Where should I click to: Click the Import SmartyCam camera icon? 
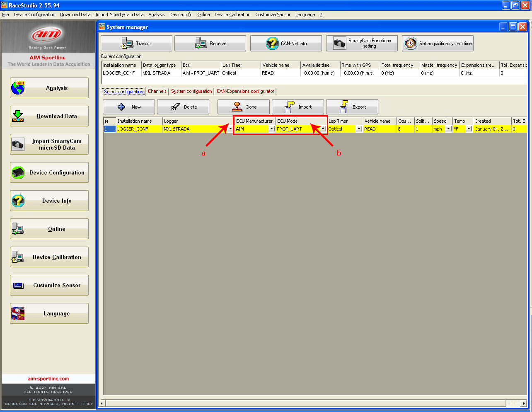18,145
